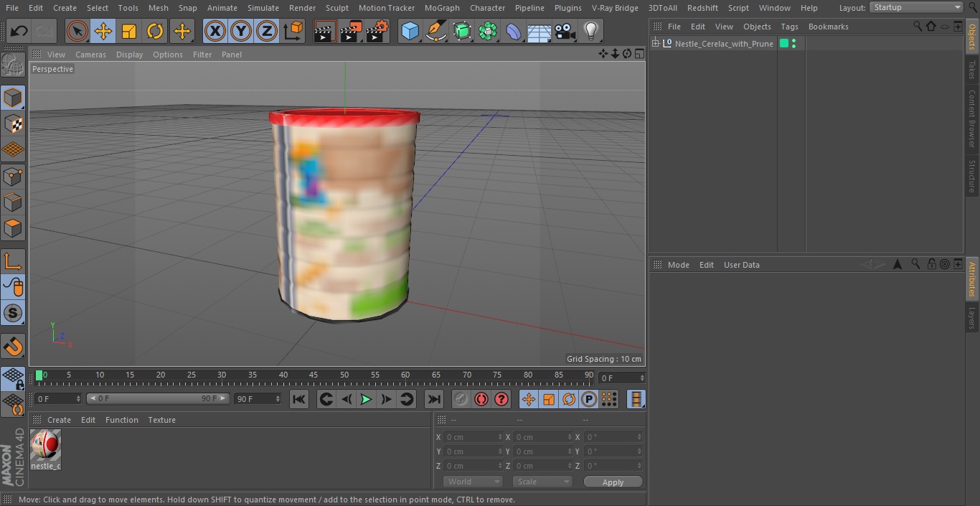Step to next frame
The width and height of the screenshot is (980, 506).
click(386, 399)
